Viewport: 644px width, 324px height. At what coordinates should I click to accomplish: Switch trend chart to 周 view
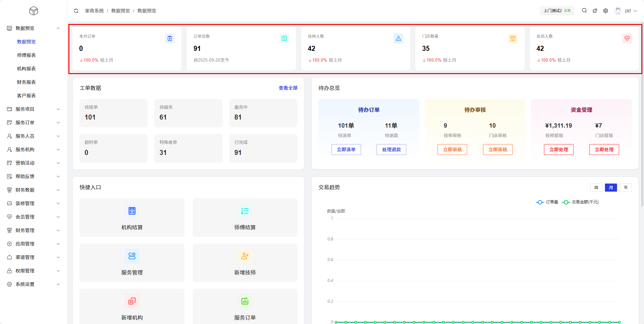tap(596, 188)
